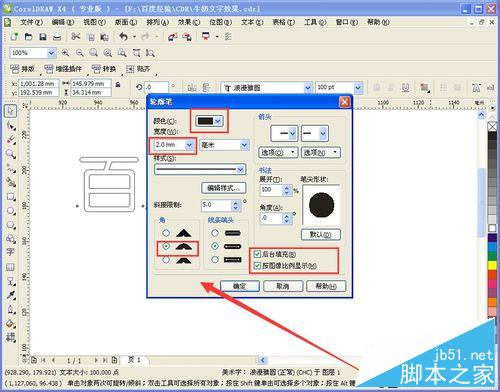Toggle the 后台填充 checkbox
The image size is (500, 392).
point(257,254)
